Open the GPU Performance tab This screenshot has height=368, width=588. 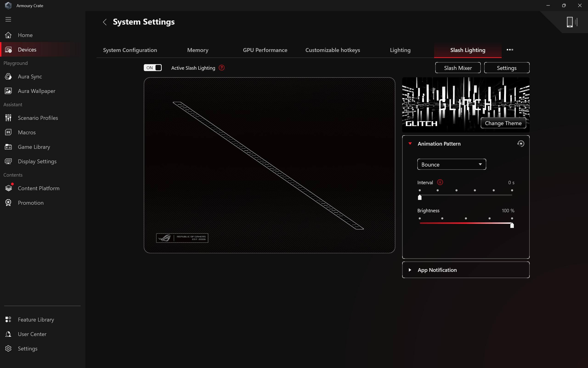265,50
